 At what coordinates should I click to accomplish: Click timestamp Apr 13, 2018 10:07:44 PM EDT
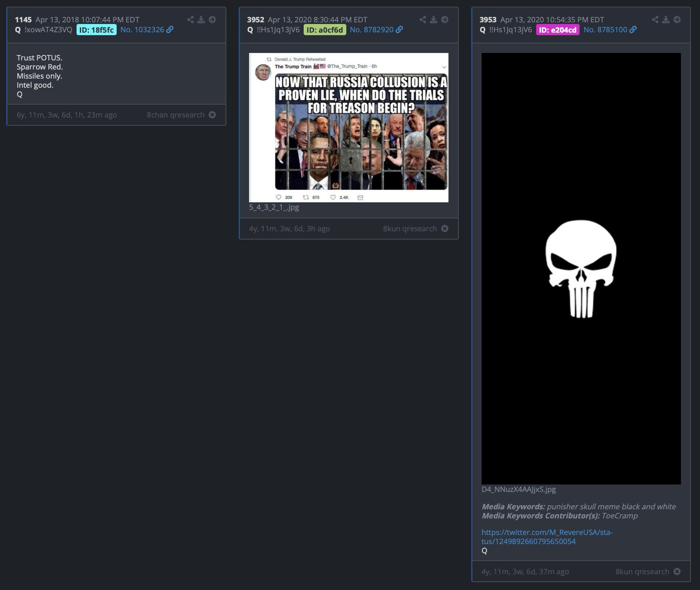point(87,20)
